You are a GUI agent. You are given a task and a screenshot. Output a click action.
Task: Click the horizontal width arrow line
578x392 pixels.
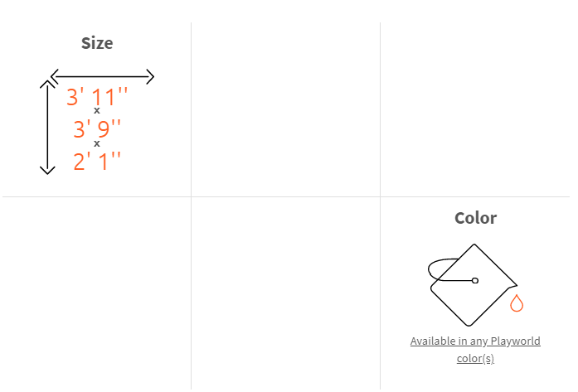[x=102, y=76]
